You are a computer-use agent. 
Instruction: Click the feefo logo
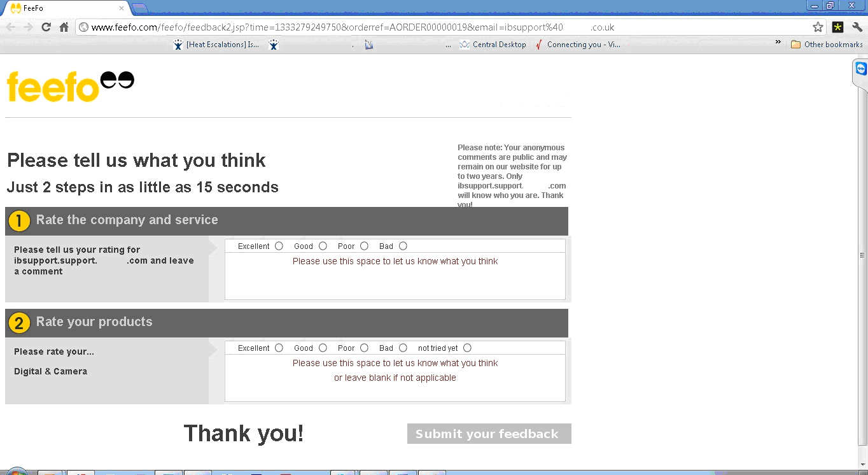[x=70, y=87]
